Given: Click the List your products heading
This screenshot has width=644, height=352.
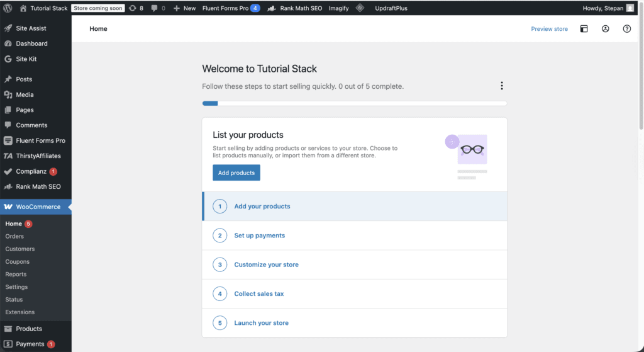Looking at the screenshot, I should click(248, 135).
